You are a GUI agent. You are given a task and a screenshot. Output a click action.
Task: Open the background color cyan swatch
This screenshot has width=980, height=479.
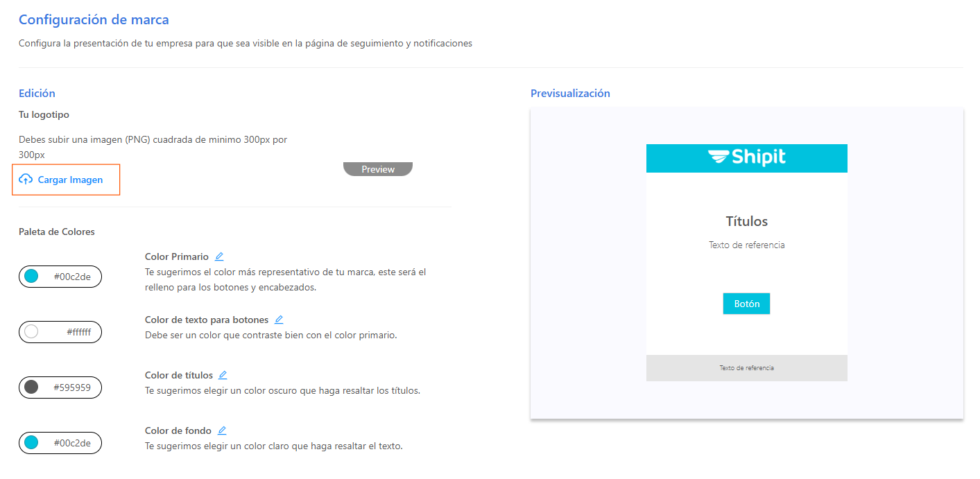[31, 443]
